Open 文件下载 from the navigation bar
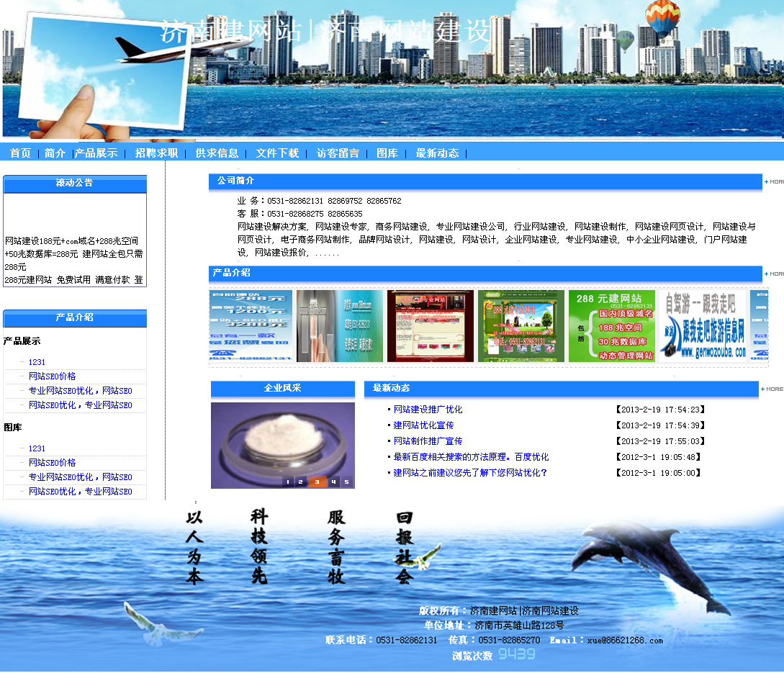 [x=277, y=153]
